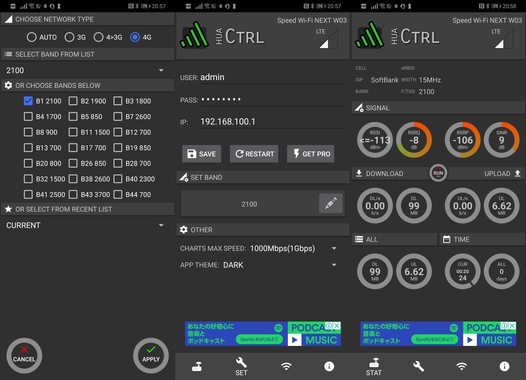526x380 pixels.
Task: Tap the current session time gauge
Action: 463,271
